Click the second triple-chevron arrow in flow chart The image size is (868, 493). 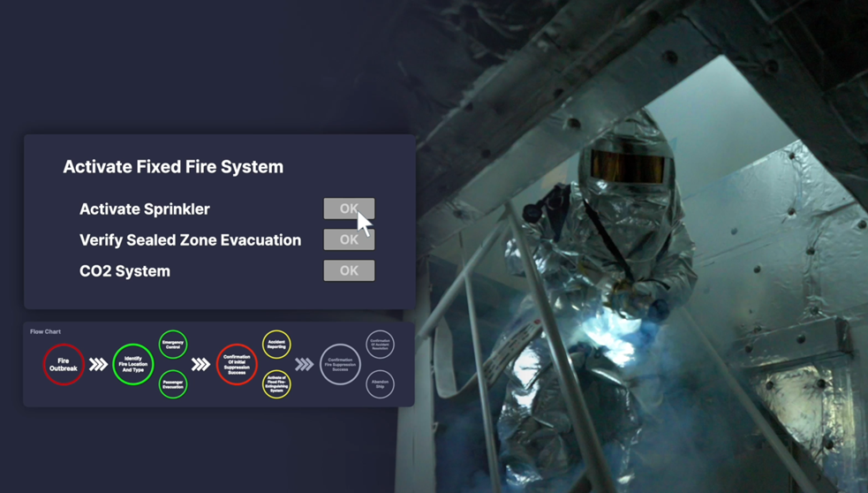pyautogui.click(x=201, y=364)
